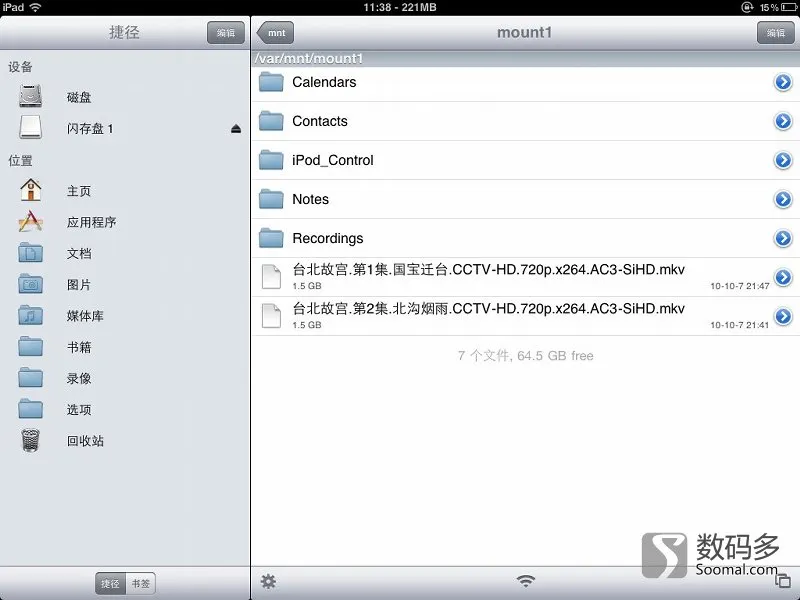The height and width of the screenshot is (600, 800).
Task: Show details arrow for Notes
Action: pos(783,199)
